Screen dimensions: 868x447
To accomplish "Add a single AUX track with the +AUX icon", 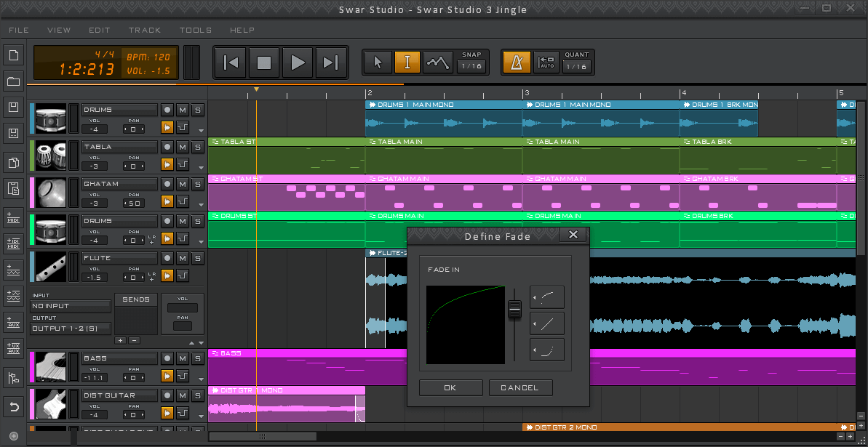I will [14, 322].
